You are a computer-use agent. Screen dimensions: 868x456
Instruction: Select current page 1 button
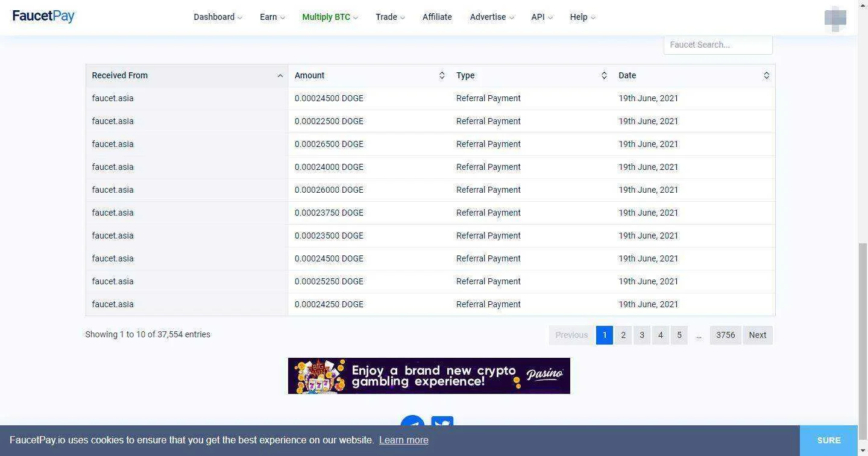click(x=605, y=335)
